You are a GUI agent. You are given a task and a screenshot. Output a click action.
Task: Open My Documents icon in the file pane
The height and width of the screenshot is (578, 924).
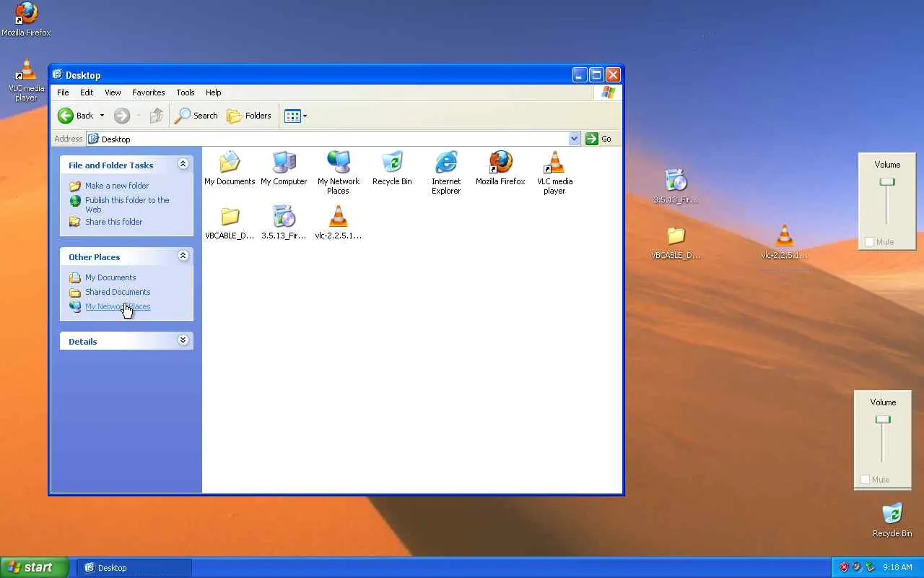click(230, 168)
